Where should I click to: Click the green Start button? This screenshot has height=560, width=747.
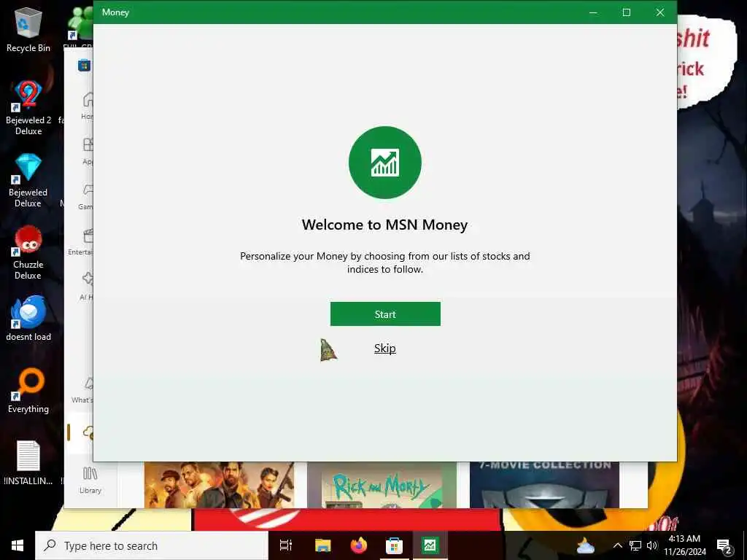385,314
